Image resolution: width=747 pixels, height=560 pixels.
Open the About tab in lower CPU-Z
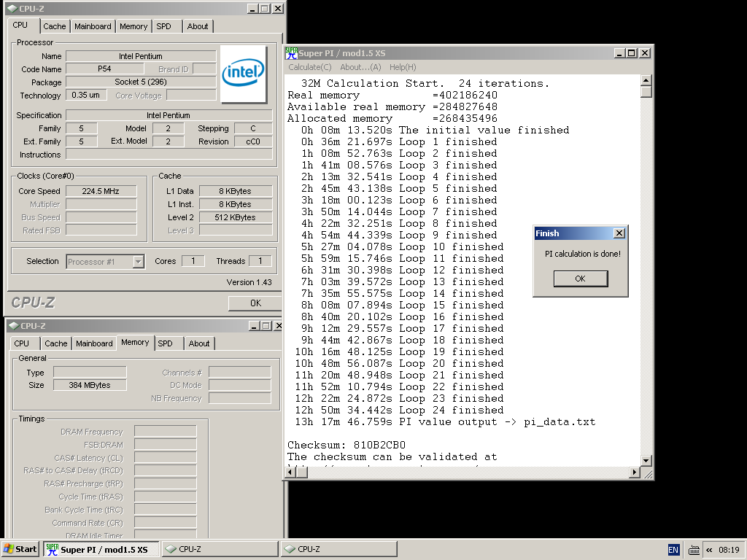pos(199,343)
